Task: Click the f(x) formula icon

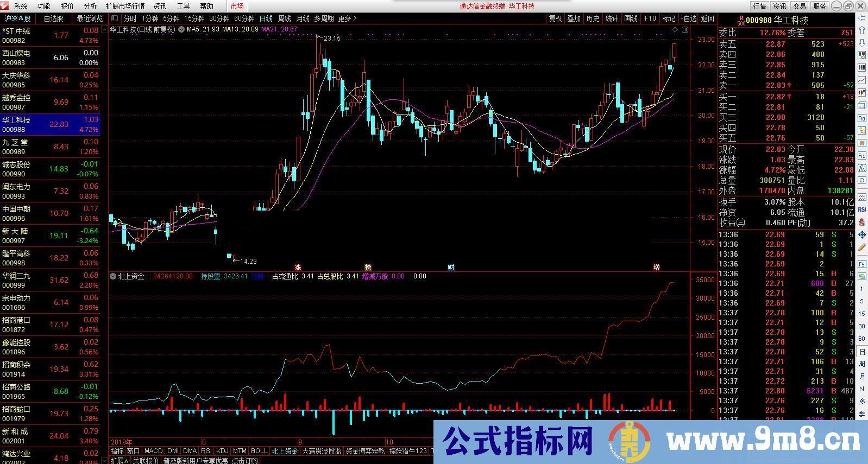Action: tap(861, 168)
